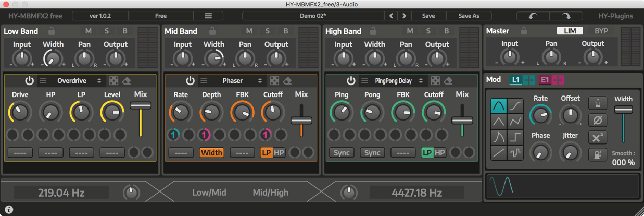Toggle the Low Band lock icon
The image size is (644, 216).
[52, 31]
